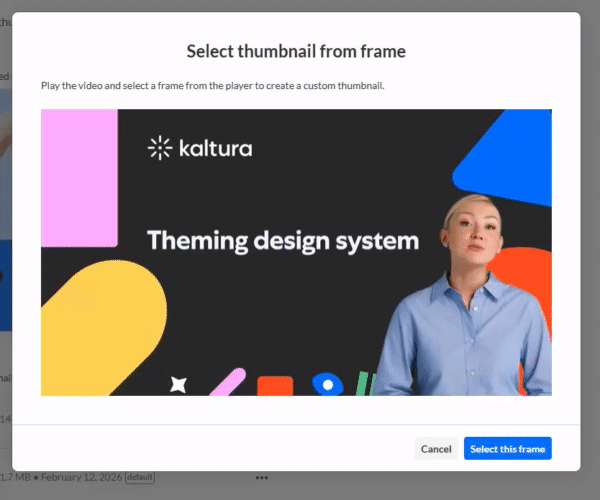This screenshot has width=600, height=500.
Task: Click 'Select thumbnail from frame' heading
Action: (x=296, y=51)
